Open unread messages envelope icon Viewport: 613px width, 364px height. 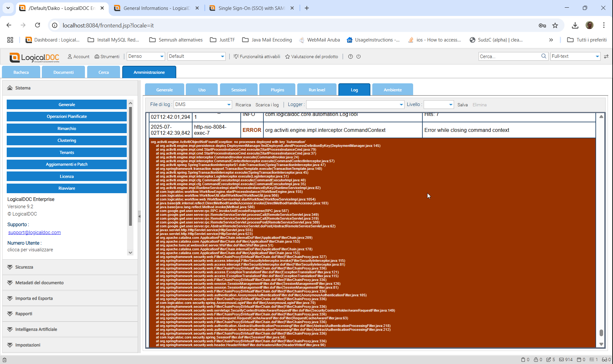point(562,360)
